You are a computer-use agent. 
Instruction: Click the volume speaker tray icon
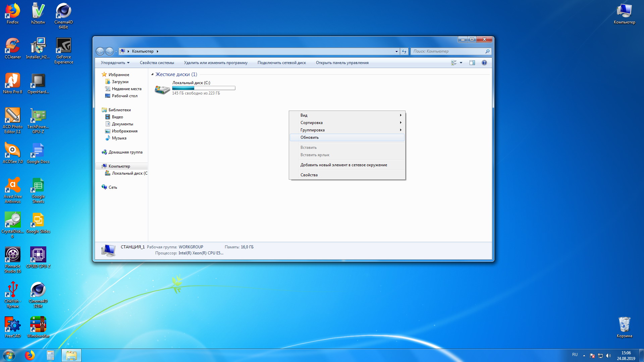point(608,356)
